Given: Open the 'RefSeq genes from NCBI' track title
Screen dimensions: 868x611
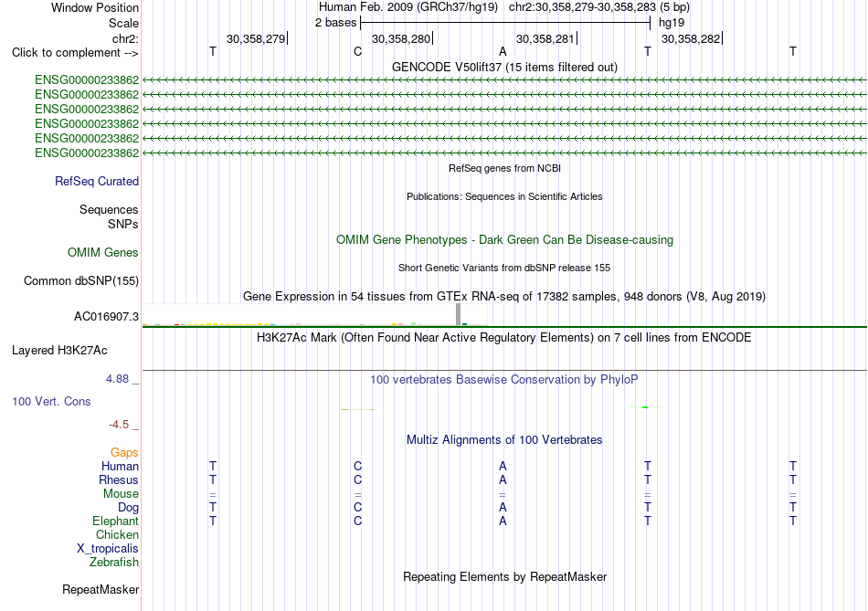Looking at the screenshot, I should click(x=504, y=168).
